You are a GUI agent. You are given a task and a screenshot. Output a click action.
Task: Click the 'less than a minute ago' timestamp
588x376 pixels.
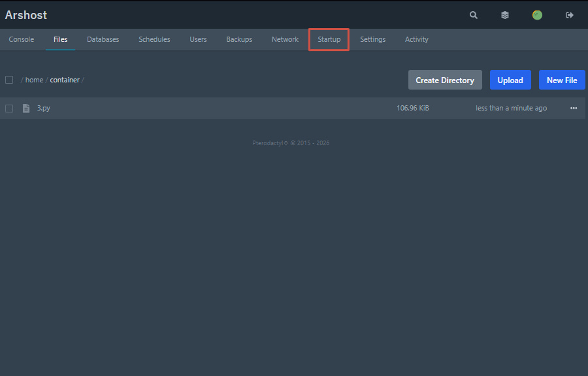click(x=511, y=108)
